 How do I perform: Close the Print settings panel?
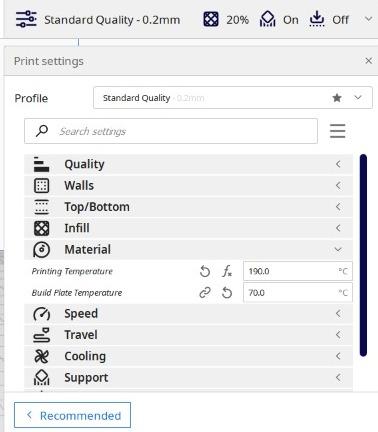(x=368, y=61)
